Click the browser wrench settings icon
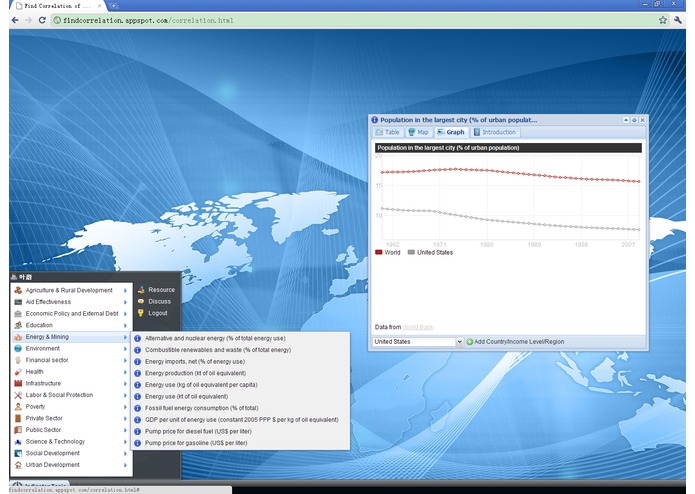The image size is (695, 494). (678, 20)
